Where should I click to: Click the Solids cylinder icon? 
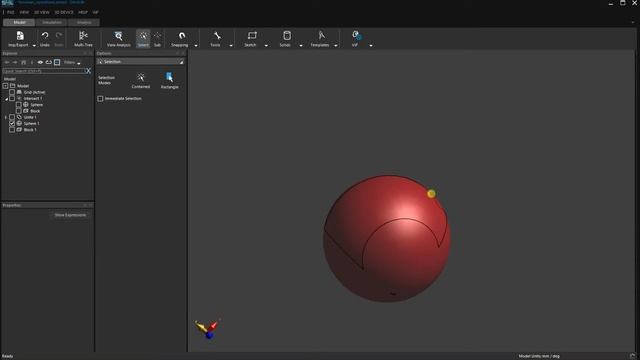tap(287, 36)
